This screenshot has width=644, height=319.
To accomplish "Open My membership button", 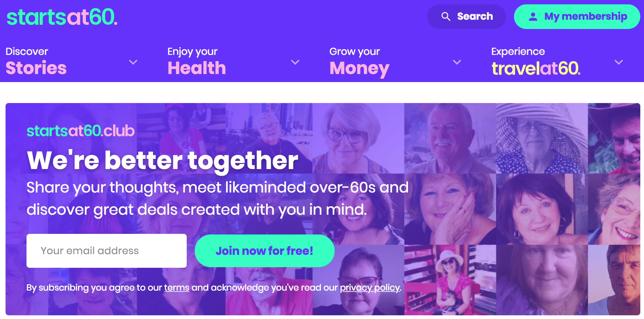I will click(577, 17).
